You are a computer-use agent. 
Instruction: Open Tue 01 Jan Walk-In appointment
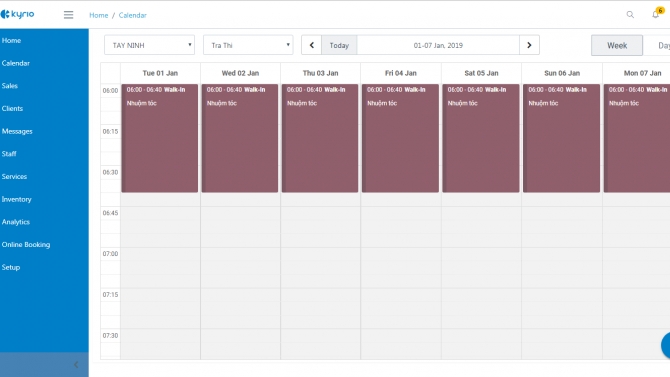[x=160, y=138]
